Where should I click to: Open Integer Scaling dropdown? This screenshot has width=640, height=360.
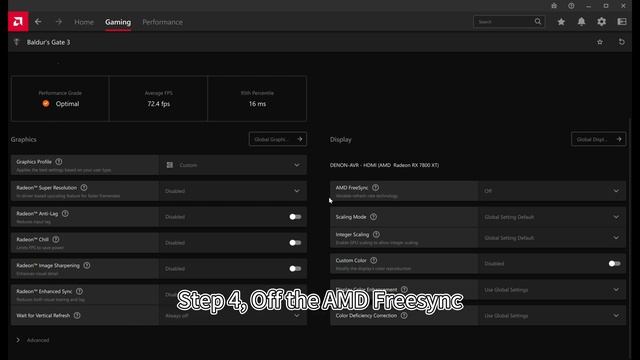pyautogui.click(x=552, y=238)
